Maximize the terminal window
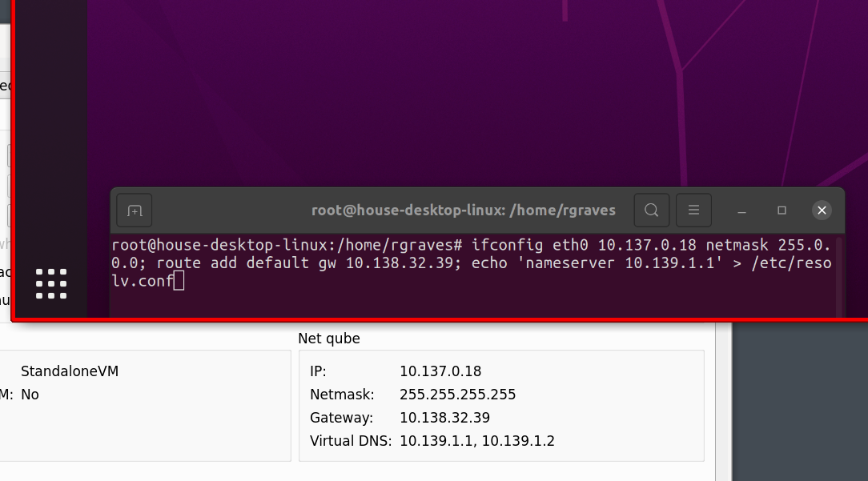 (782, 210)
